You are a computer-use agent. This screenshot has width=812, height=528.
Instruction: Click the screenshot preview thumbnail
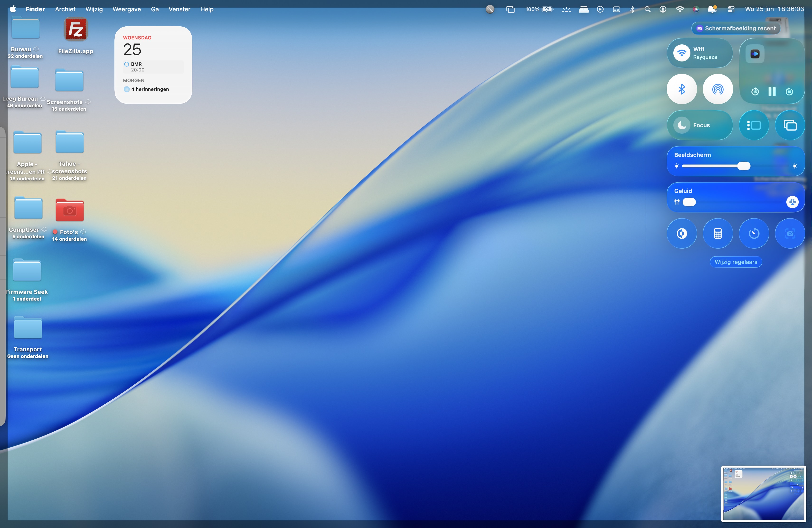pos(764,494)
